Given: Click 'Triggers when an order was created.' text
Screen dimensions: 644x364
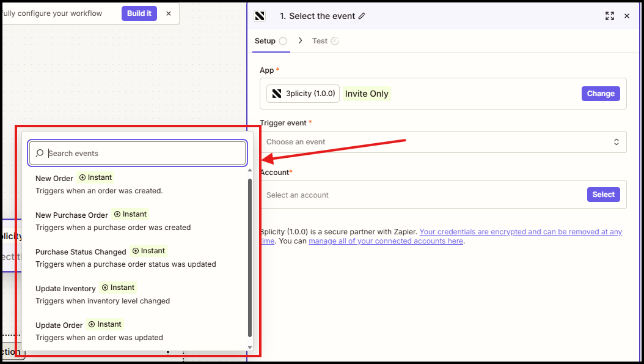Looking at the screenshot, I should point(99,191).
